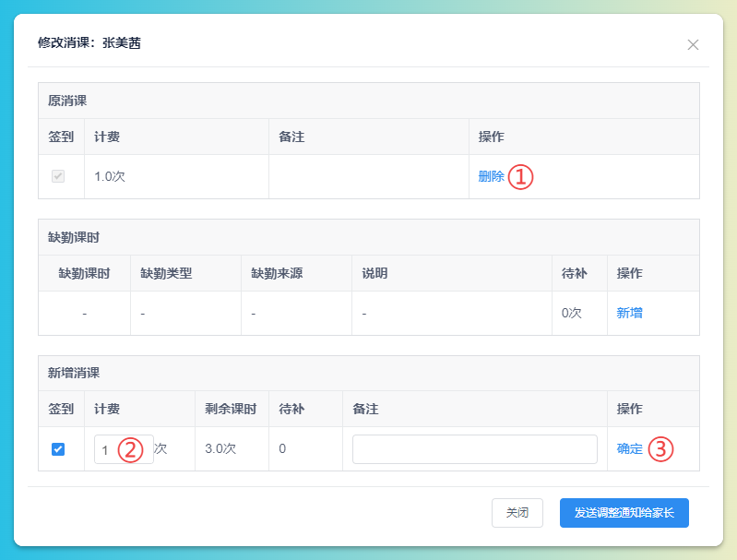Click the 关闭 button
This screenshot has width=737, height=560.
point(517,513)
